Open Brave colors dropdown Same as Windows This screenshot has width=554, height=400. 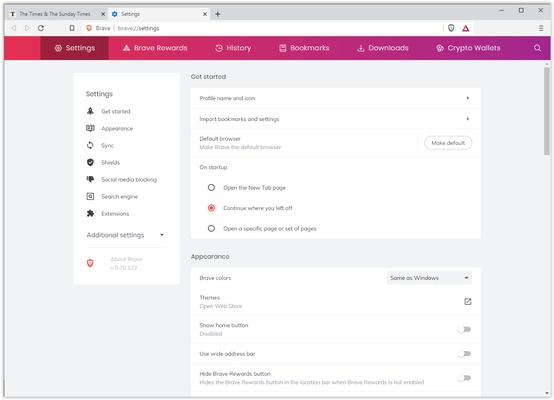point(429,278)
